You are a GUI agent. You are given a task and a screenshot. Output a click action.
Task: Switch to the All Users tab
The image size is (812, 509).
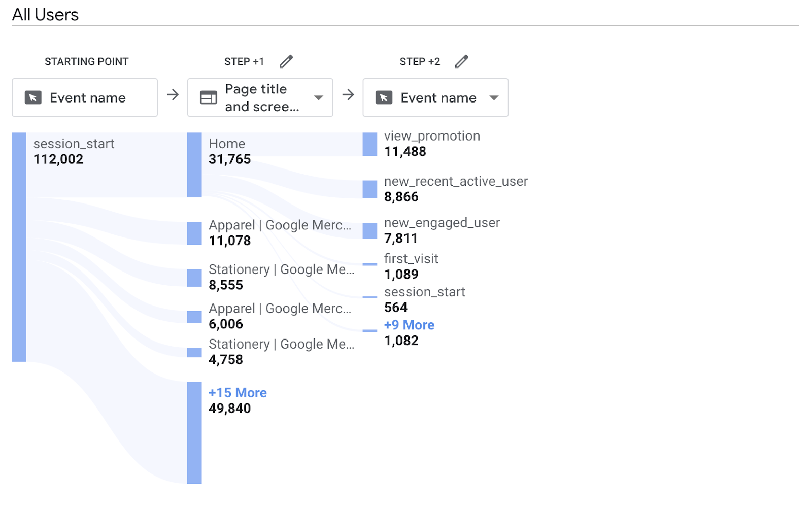[45, 14]
